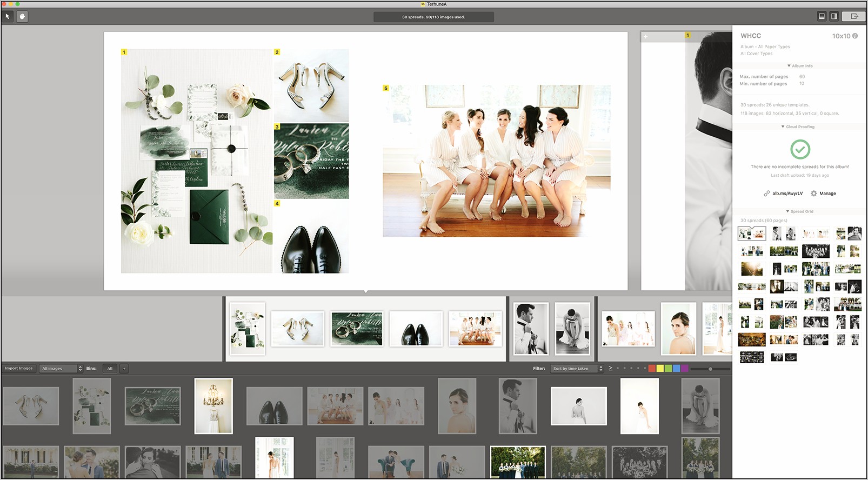868x480 pixels.
Task: Click the green cloud proofing checkmark icon
Action: 800,149
